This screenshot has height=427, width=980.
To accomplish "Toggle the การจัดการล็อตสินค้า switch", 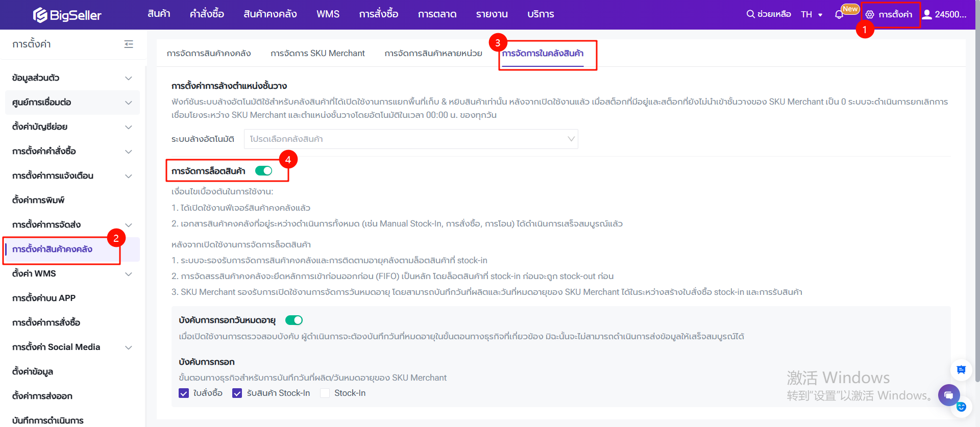I will pyautogui.click(x=263, y=171).
